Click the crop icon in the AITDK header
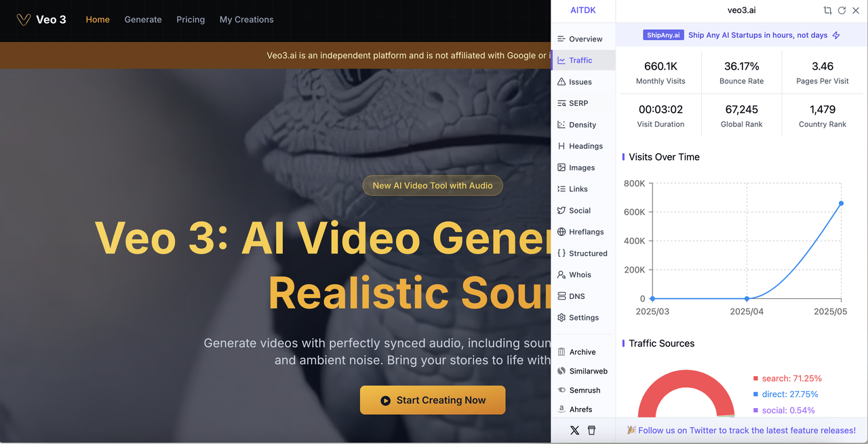Viewport: 868px width, 444px height. coord(827,10)
